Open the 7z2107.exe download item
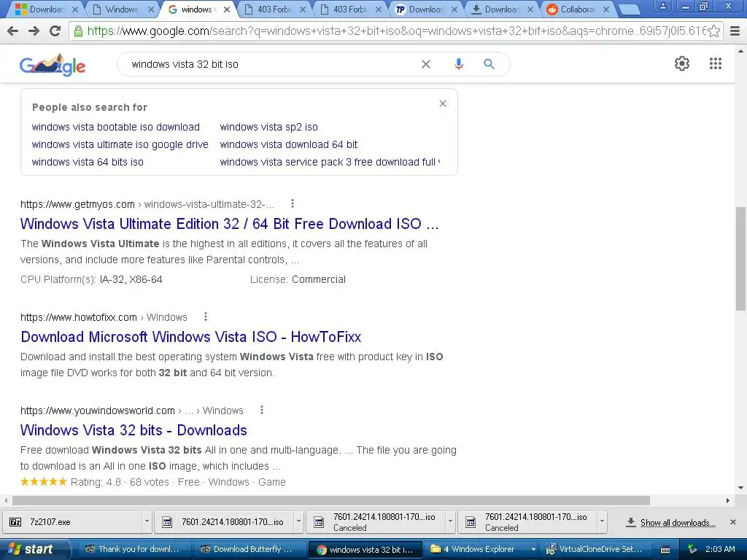The width and height of the screenshot is (747, 560). (x=71, y=522)
